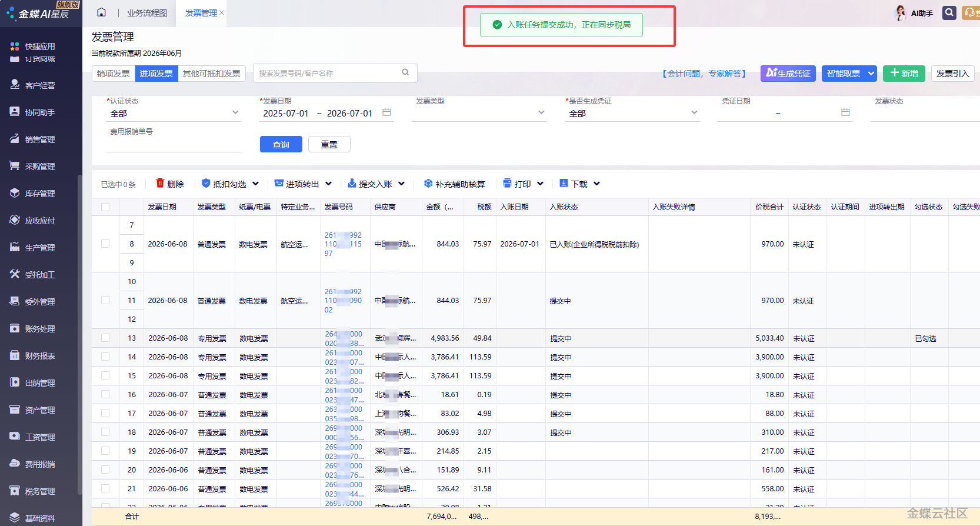980x526 pixels.
Task: Open the 智能取票 dropdown arrow
Action: 871,74
